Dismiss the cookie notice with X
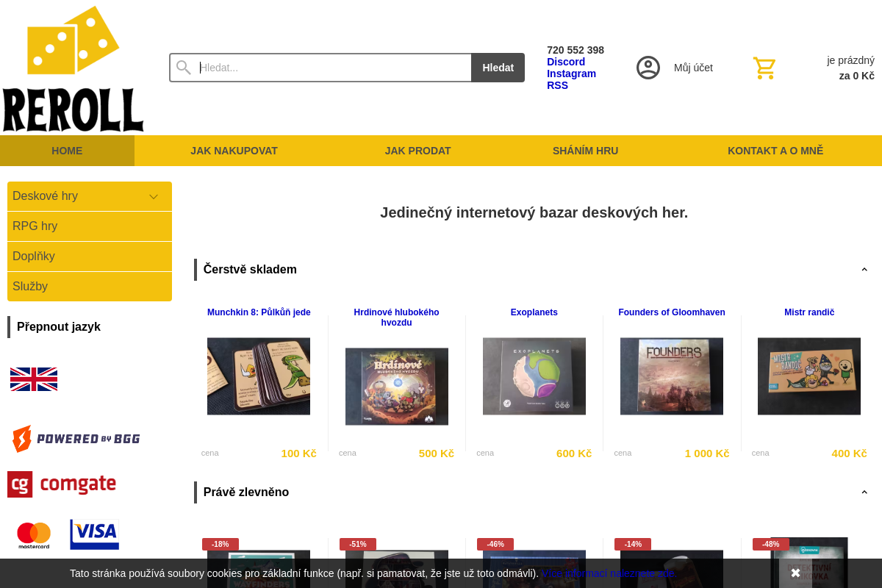Screen dimensions: 882x588 tap(795, 573)
